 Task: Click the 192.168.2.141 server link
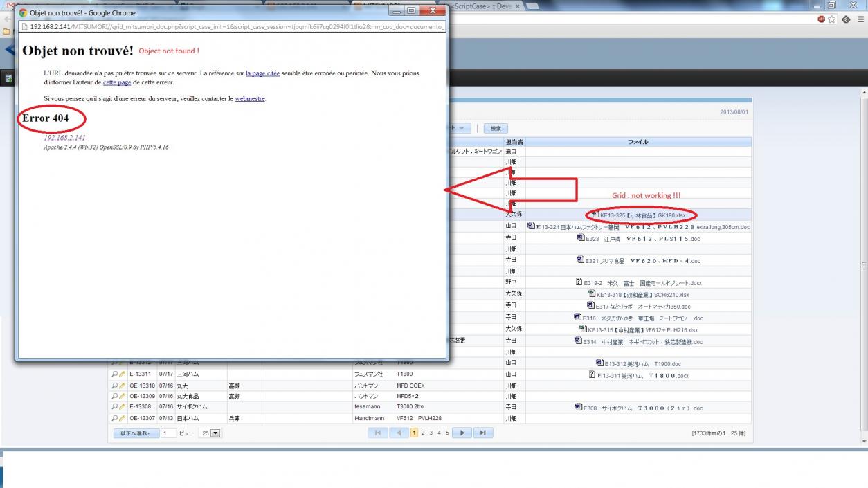pyautogui.click(x=64, y=138)
